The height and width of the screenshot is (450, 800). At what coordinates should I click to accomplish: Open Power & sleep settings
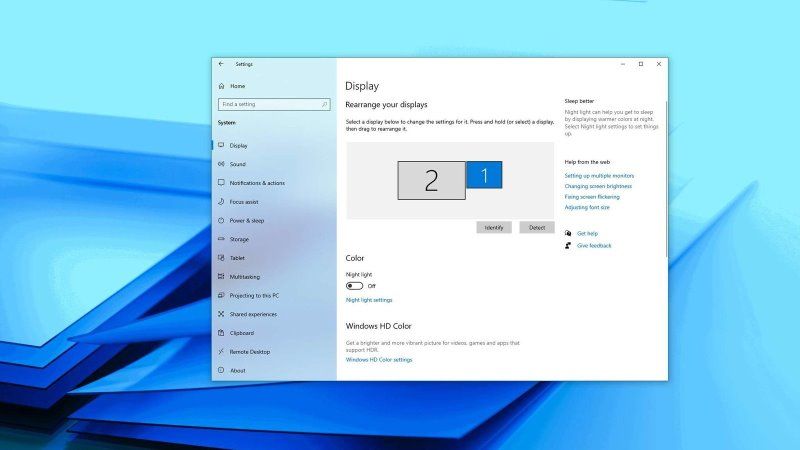[x=247, y=221]
